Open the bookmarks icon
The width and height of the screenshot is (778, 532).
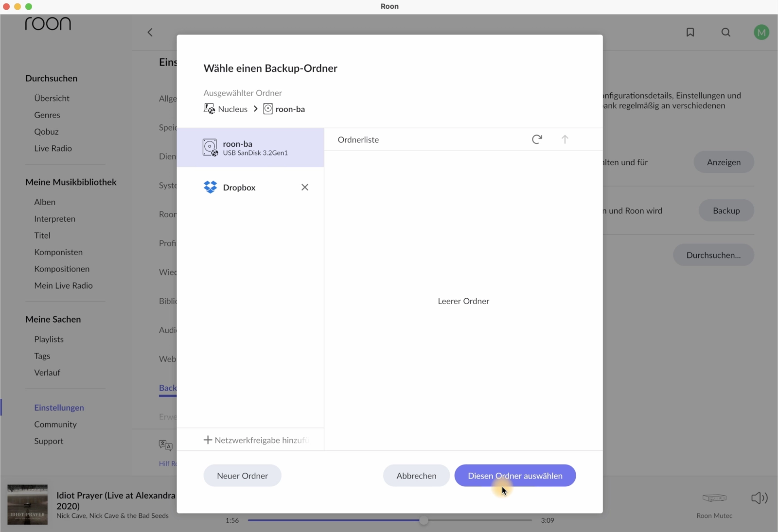pyautogui.click(x=690, y=32)
